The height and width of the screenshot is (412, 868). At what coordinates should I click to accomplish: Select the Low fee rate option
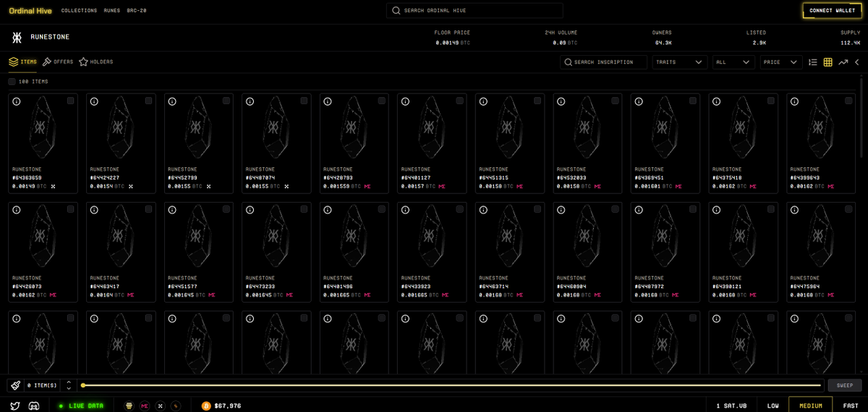click(773, 405)
